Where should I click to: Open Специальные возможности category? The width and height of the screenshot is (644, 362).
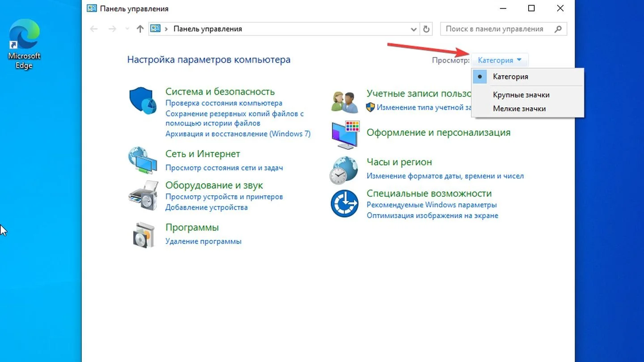point(429,194)
